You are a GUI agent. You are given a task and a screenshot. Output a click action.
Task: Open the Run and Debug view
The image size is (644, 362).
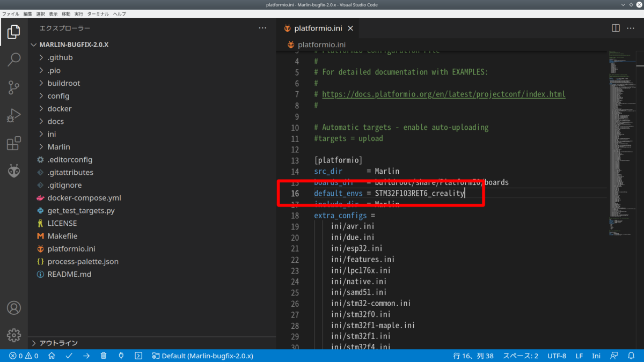click(14, 115)
